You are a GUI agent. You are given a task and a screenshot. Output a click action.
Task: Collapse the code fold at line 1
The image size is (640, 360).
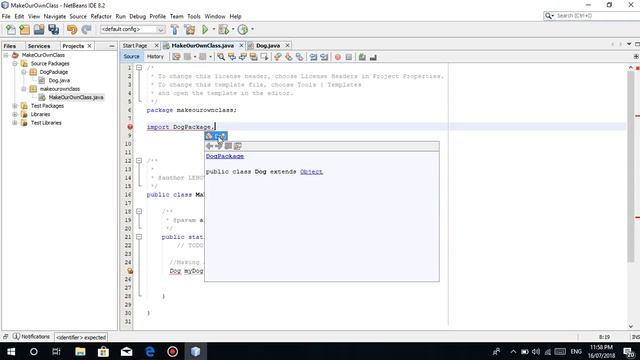[139, 68]
